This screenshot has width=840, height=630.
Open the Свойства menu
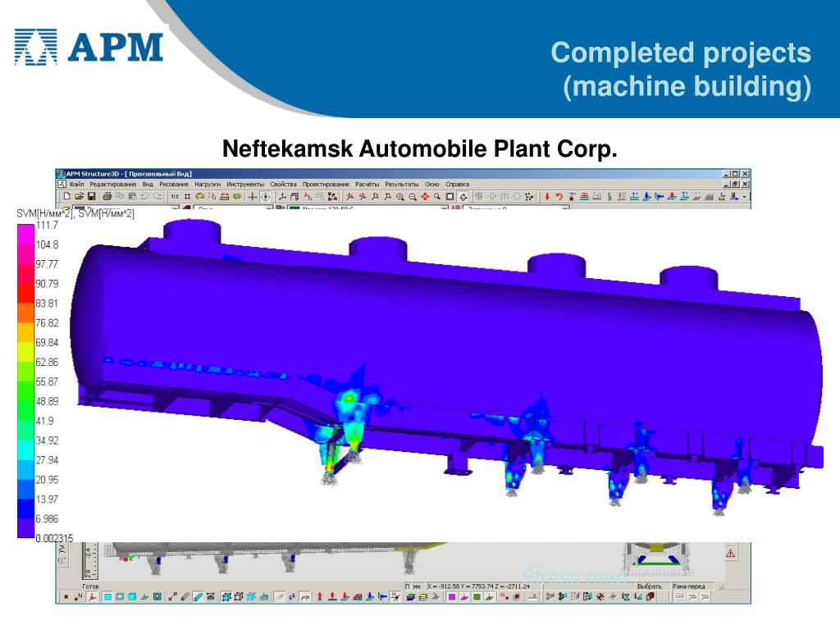pos(283,185)
